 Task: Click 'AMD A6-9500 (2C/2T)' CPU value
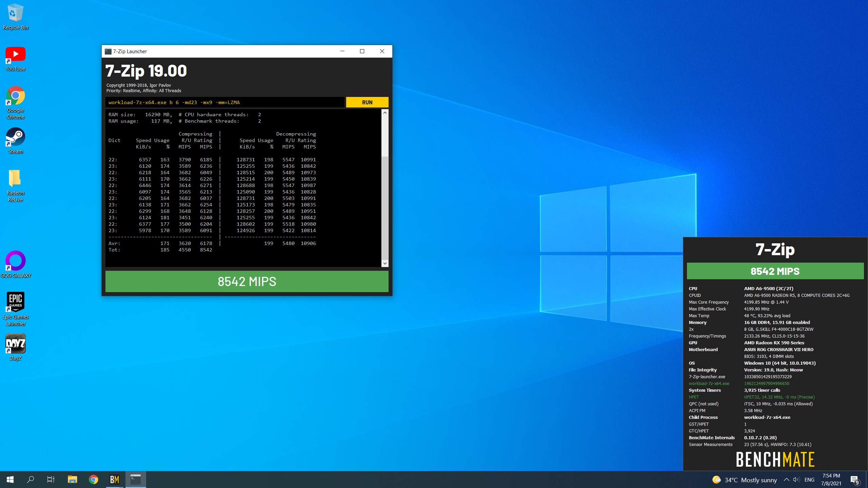point(769,289)
